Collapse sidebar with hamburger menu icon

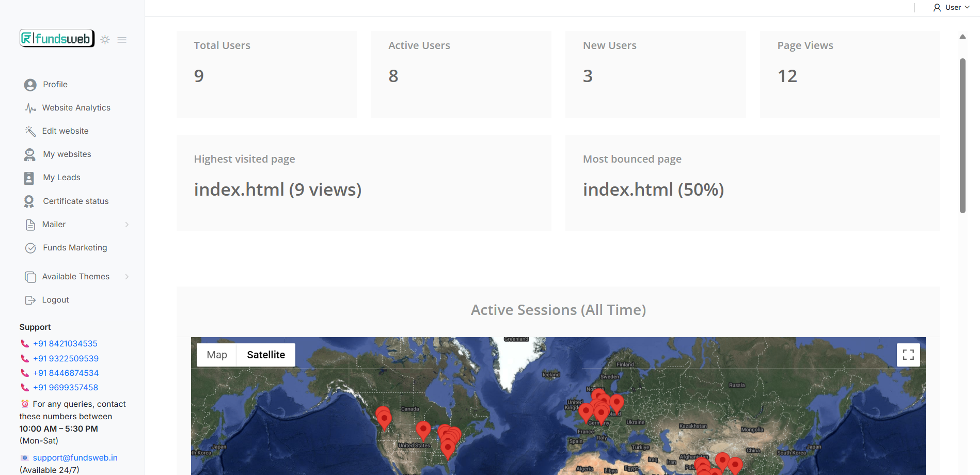122,40
